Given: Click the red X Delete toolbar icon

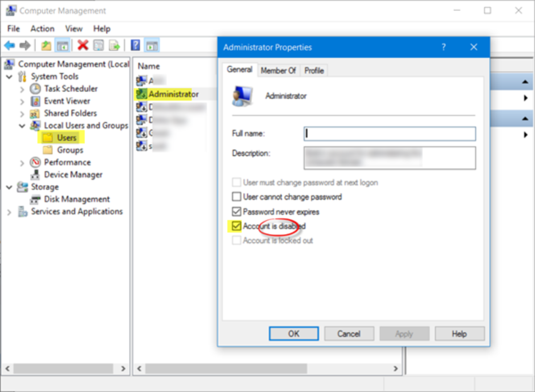Looking at the screenshot, I should [x=82, y=45].
